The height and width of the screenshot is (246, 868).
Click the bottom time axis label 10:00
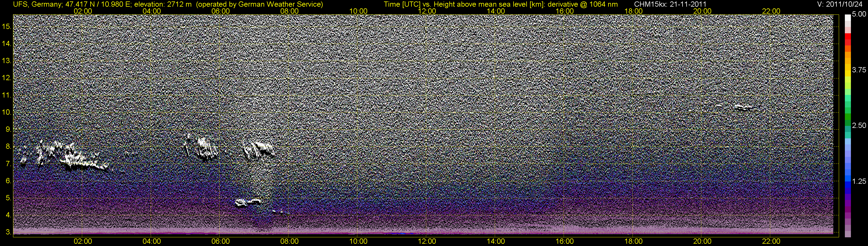click(358, 241)
